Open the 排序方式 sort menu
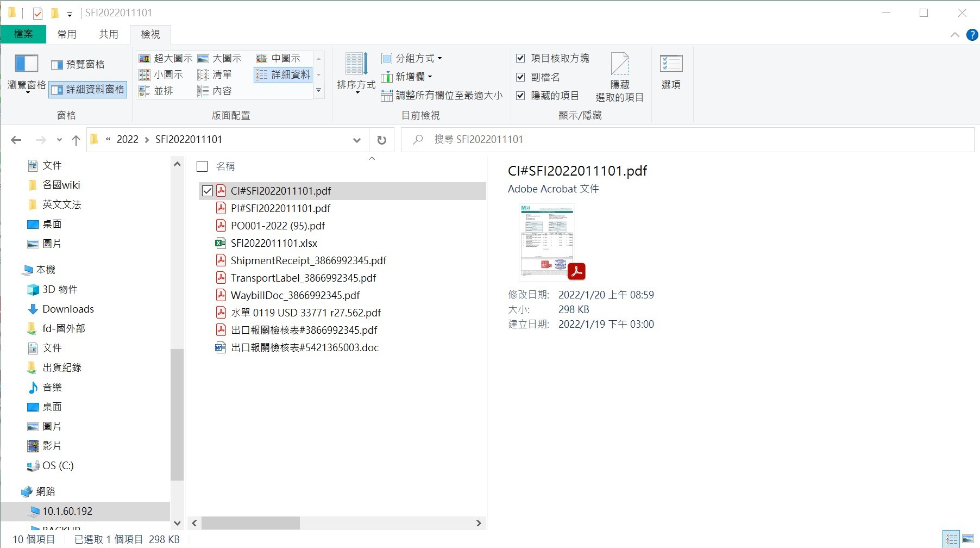This screenshot has width=980, height=548. tap(356, 73)
